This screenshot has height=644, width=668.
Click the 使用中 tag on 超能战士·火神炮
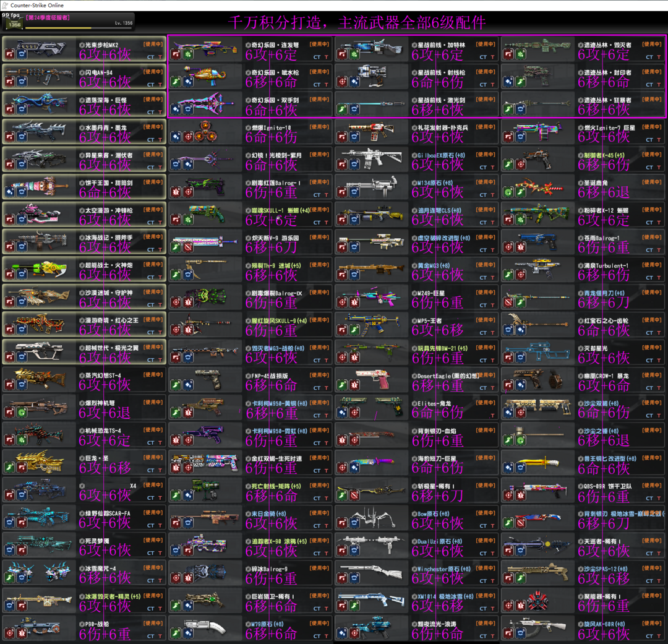coord(153,265)
